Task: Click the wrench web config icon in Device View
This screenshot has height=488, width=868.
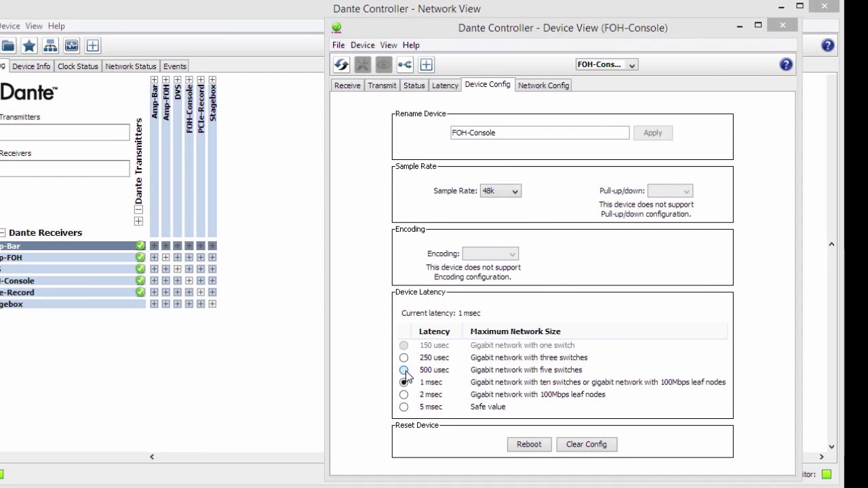Action: coord(363,64)
